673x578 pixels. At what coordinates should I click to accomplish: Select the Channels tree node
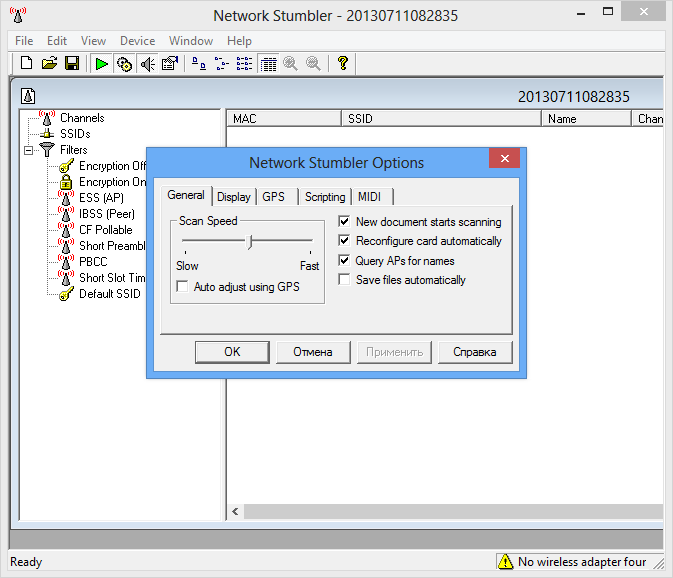pos(82,118)
